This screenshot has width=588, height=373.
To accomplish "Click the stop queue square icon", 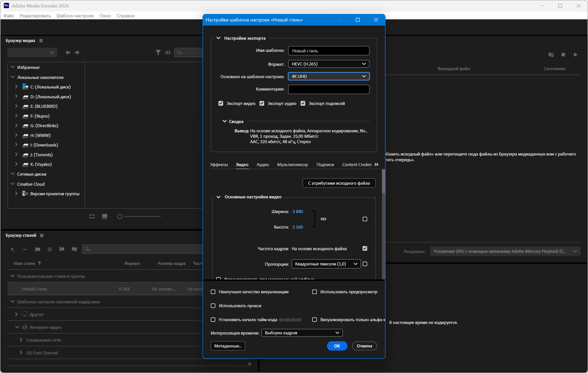I will tap(563, 55).
